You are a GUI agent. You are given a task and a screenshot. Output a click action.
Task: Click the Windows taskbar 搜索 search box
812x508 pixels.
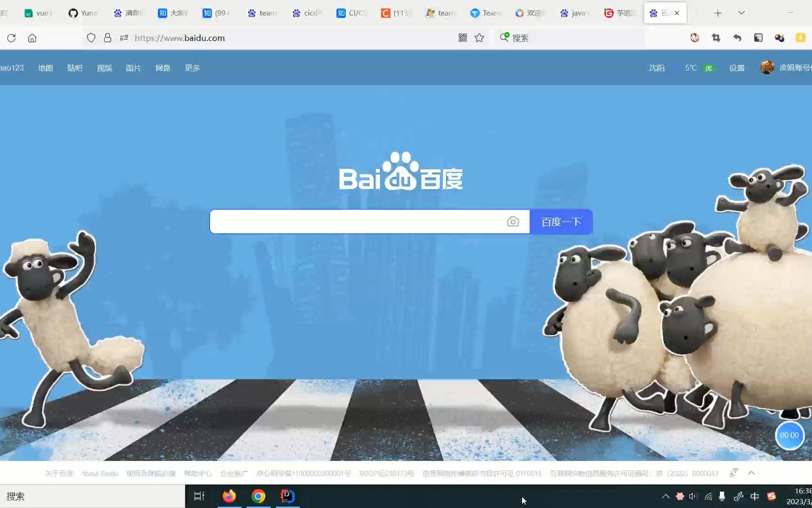pos(93,496)
